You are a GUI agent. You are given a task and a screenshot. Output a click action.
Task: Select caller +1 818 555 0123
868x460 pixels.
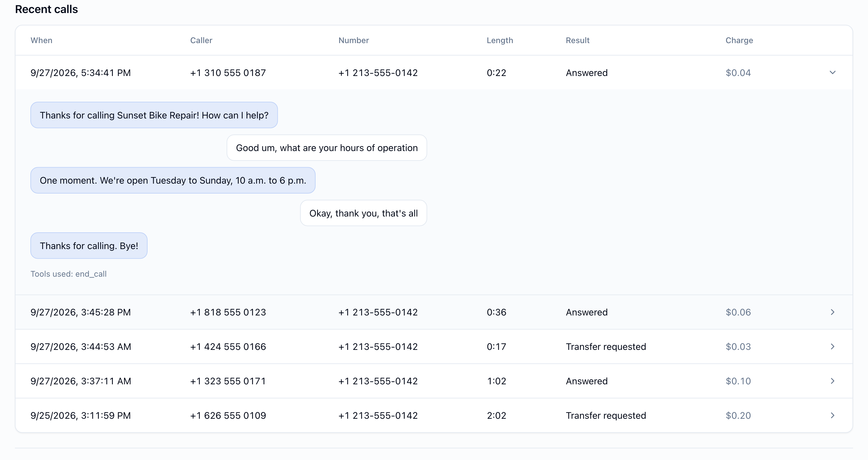tap(228, 312)
